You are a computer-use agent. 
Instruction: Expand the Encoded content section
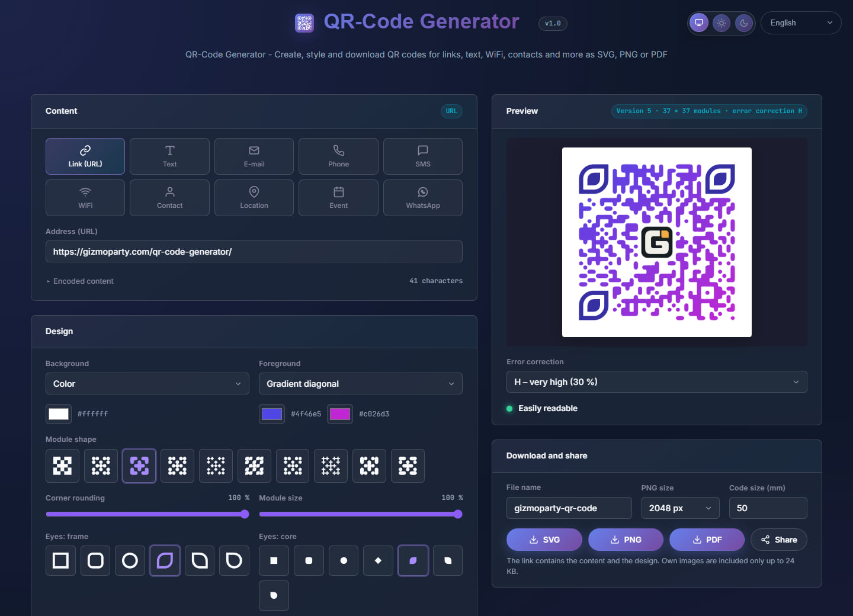(80, 281)
